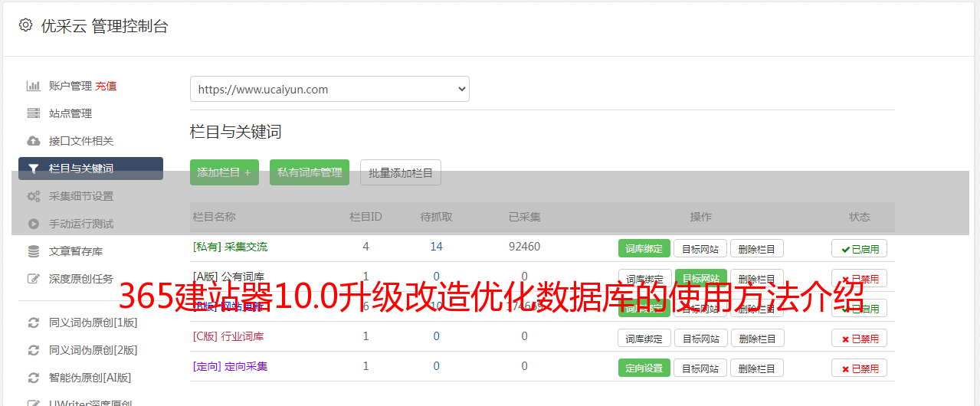Viewport: 980px width, 406px height.
Task: Click 删除栏目 in the 采集交流 row
Action: click(x=757, y=248)
